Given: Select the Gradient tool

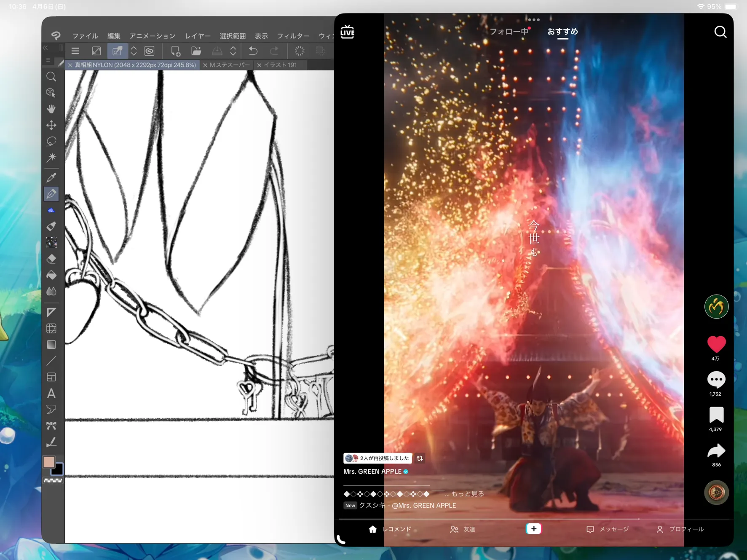Looking at the screenshot, I should pos(51,345).
